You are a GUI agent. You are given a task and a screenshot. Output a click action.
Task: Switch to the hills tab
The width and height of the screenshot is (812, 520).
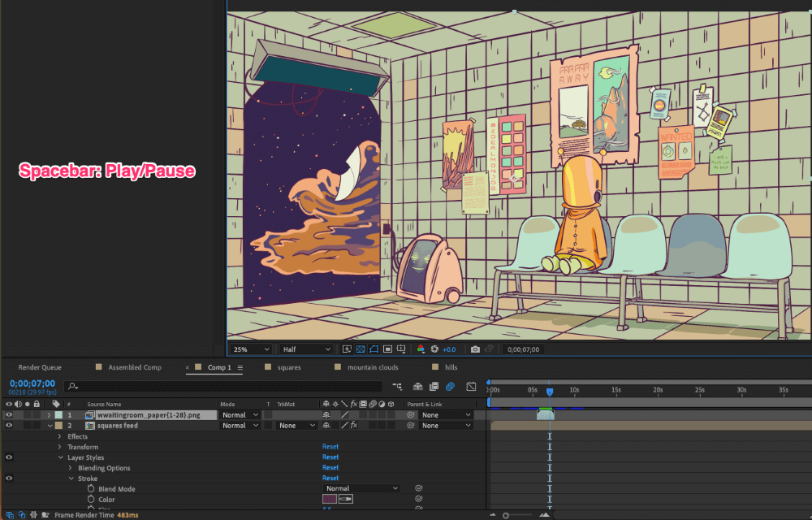coord(451,367)
